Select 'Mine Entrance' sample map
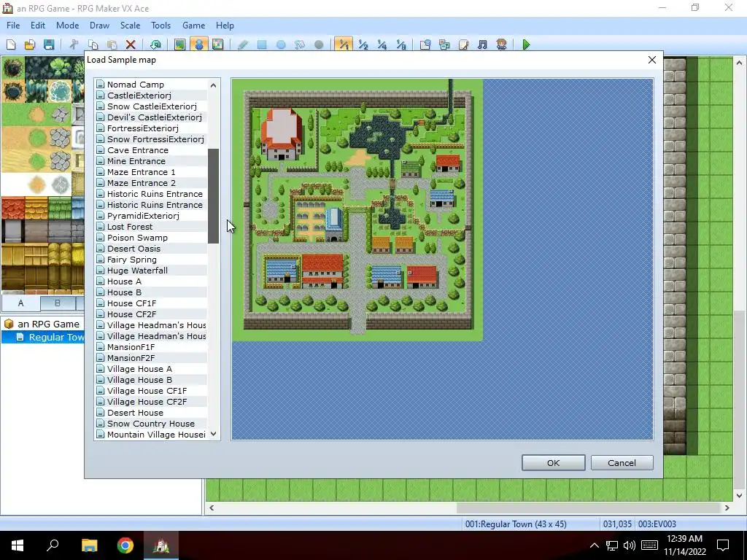Viewport: 747px width, 560px height. (x=136, y=161)
